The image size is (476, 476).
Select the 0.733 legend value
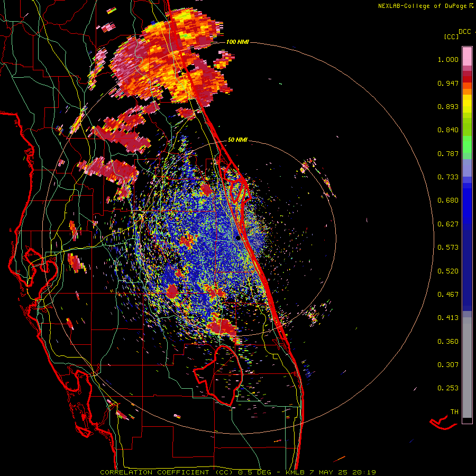448,177
